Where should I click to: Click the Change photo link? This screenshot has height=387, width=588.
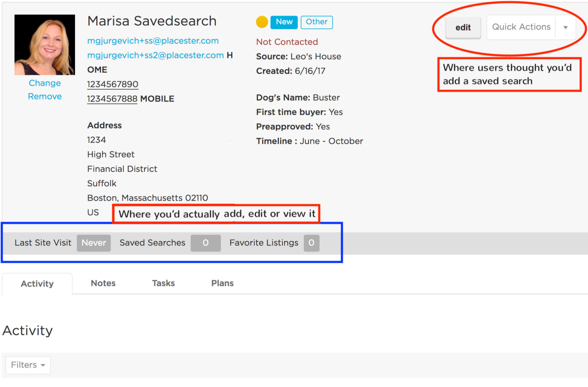click(45, 83)
